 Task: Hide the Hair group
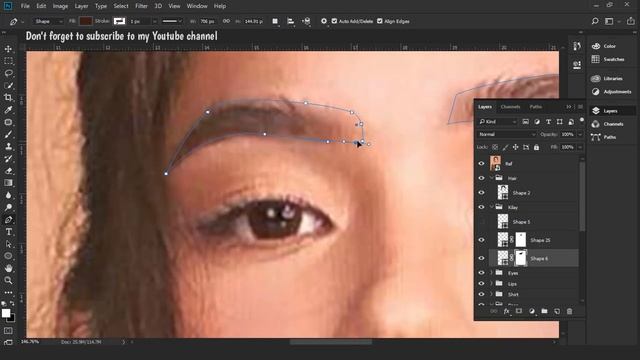481,178
